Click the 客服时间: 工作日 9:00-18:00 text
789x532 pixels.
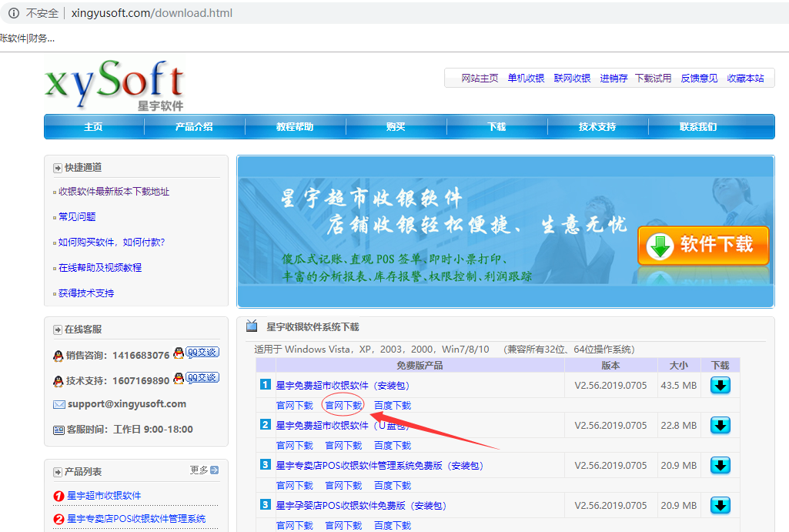[x=130, y=430]
